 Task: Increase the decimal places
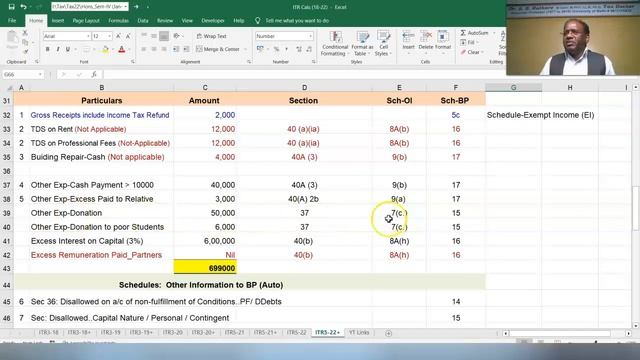(x=299, y=49)
